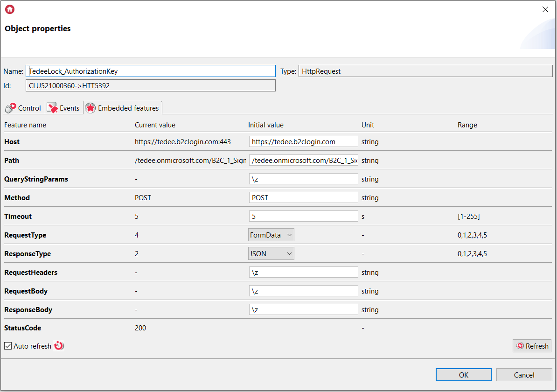
Task: Click the Method current value POST
Action: pyautogui.click(x=143, y=197)
